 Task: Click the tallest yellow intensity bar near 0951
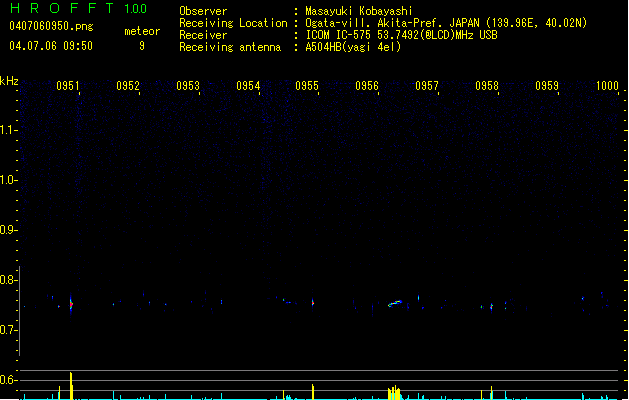pos(71,386)
